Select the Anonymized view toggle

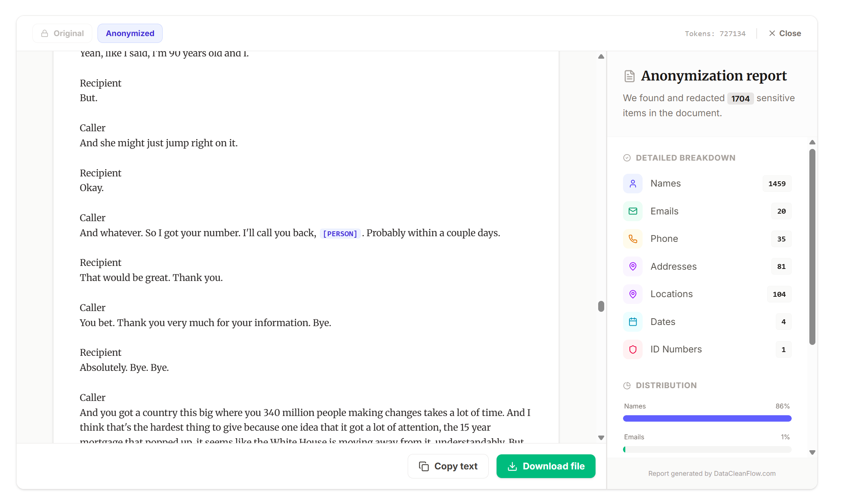(x=130, y=33)
